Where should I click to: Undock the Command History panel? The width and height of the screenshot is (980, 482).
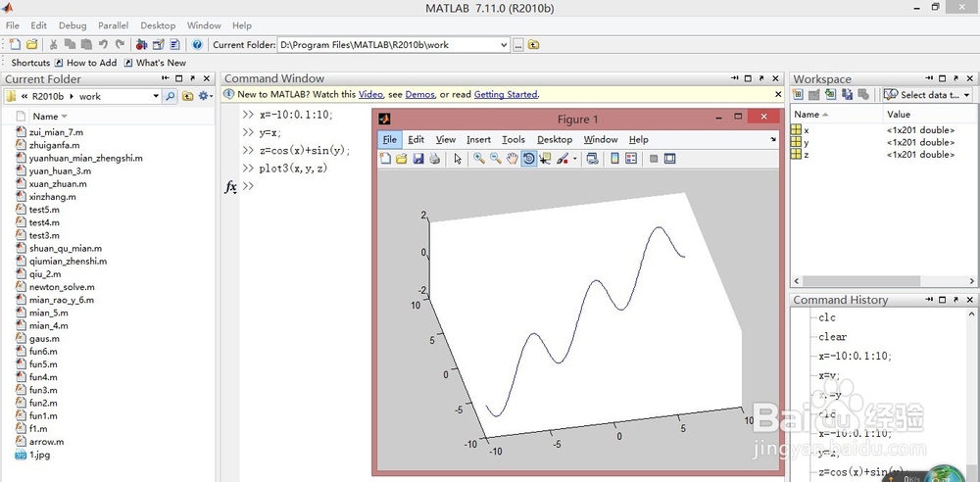coord(955,300)
